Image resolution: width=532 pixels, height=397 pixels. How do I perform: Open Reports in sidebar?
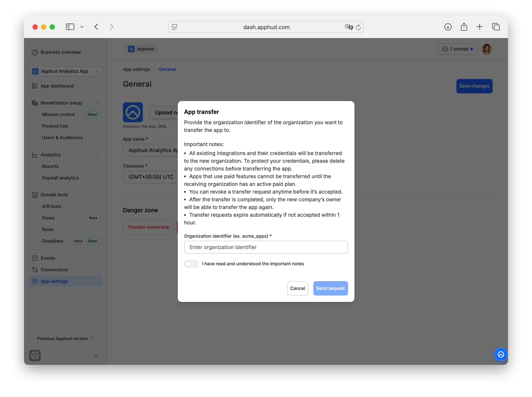50,166
